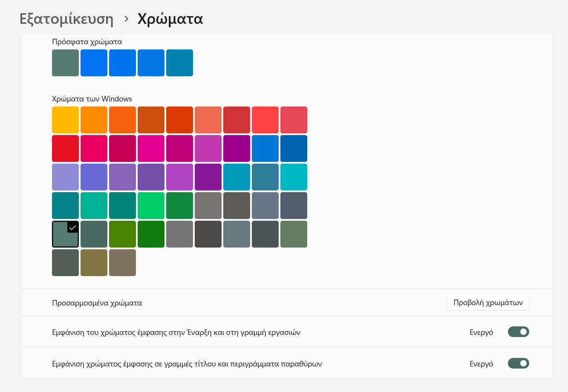
Task: Toggle accent color on Έναρξη and taskbar
Action: 519,332
